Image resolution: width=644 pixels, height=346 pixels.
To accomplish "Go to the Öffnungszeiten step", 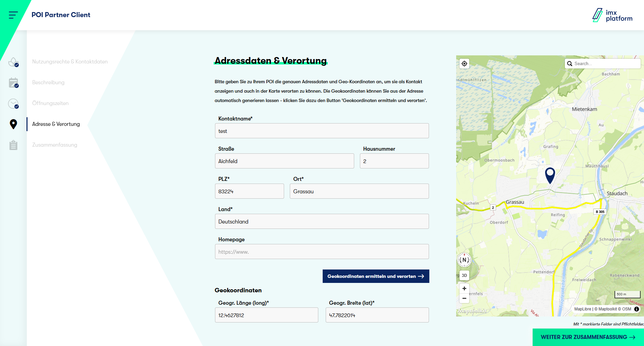I will (x=50, y=103).
